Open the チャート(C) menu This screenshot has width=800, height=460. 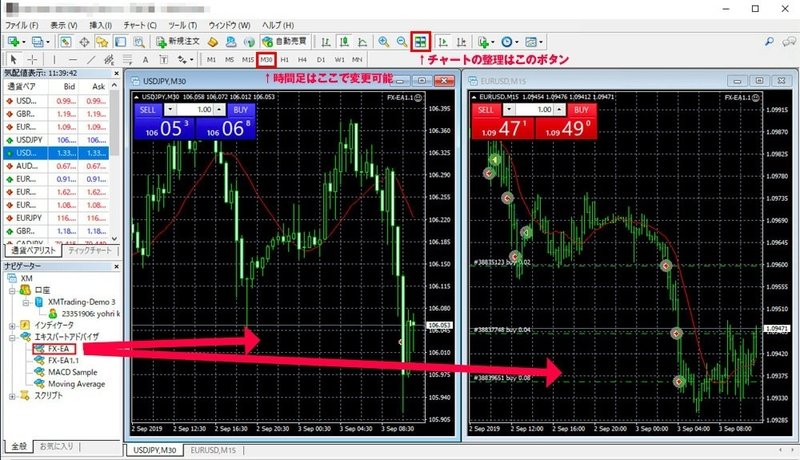[140, 24]
